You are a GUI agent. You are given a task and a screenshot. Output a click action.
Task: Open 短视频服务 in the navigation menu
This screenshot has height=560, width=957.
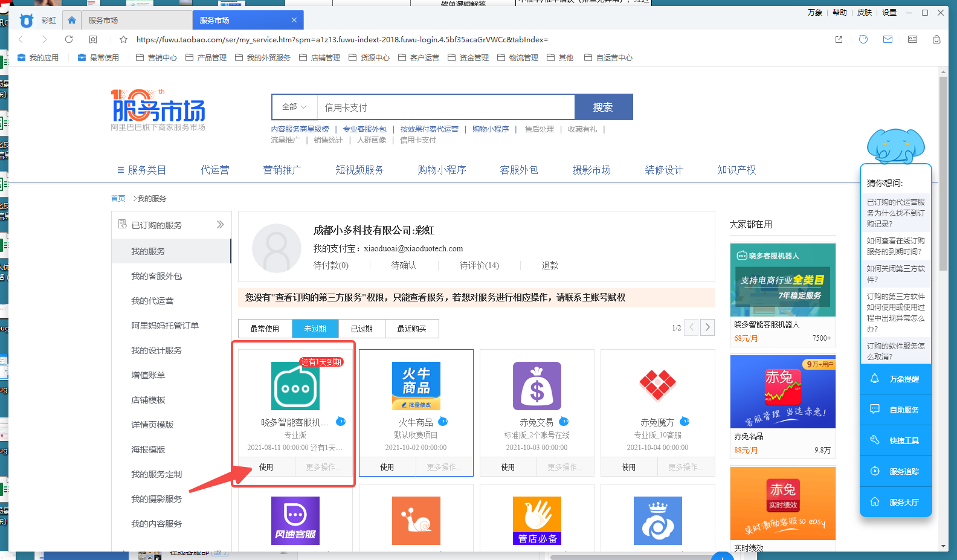[x=359, y=170]
